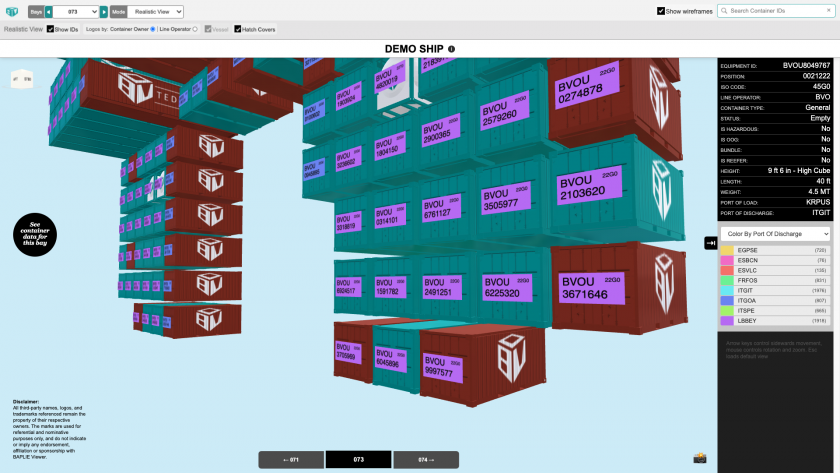Open the Bays number dropdown showing 073
The image size is (840, 473).
(76, 11)
